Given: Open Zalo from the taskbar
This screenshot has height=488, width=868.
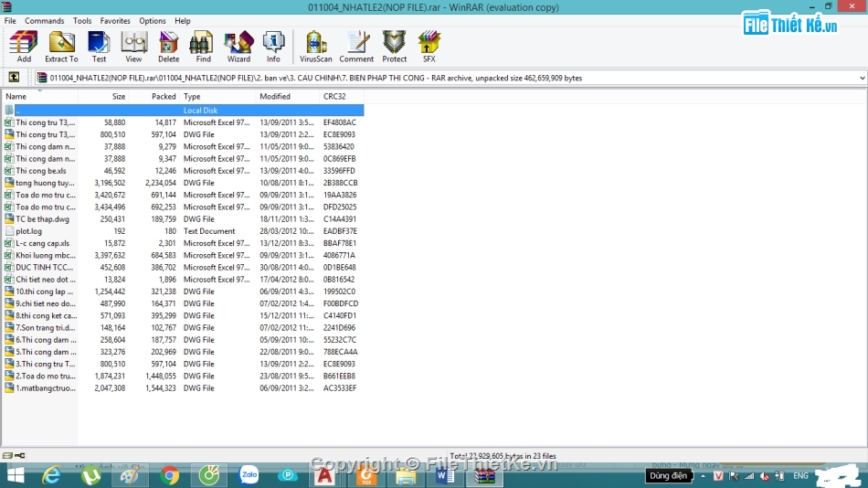Looking at the screenshot, I should coord(249,474).
